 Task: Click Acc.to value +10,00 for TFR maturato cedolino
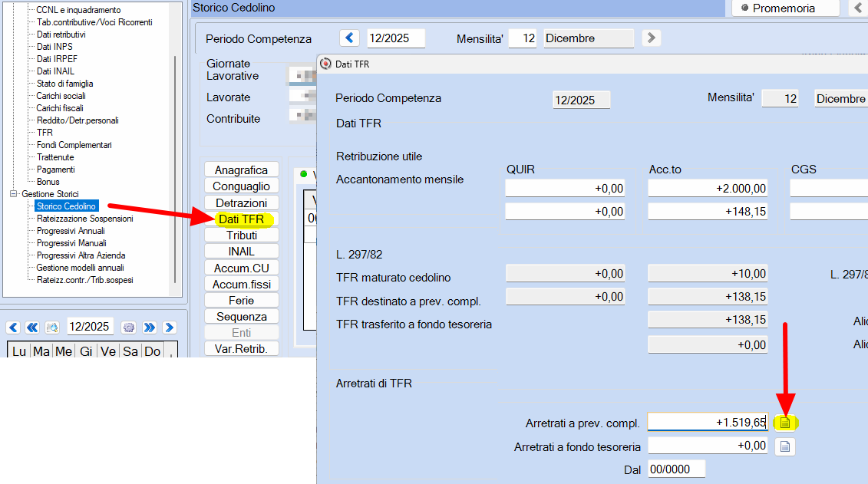(x=708, y=274)
